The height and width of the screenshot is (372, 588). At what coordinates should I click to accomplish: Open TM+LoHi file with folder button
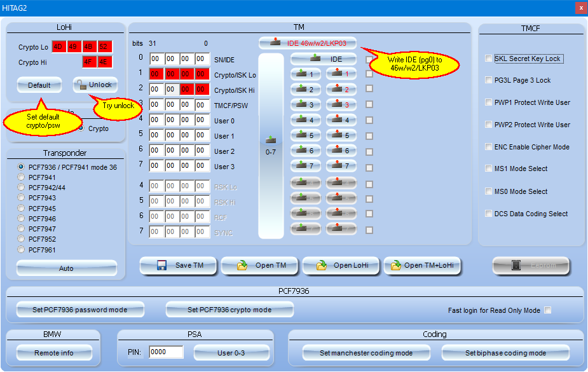tap(422, 266)
